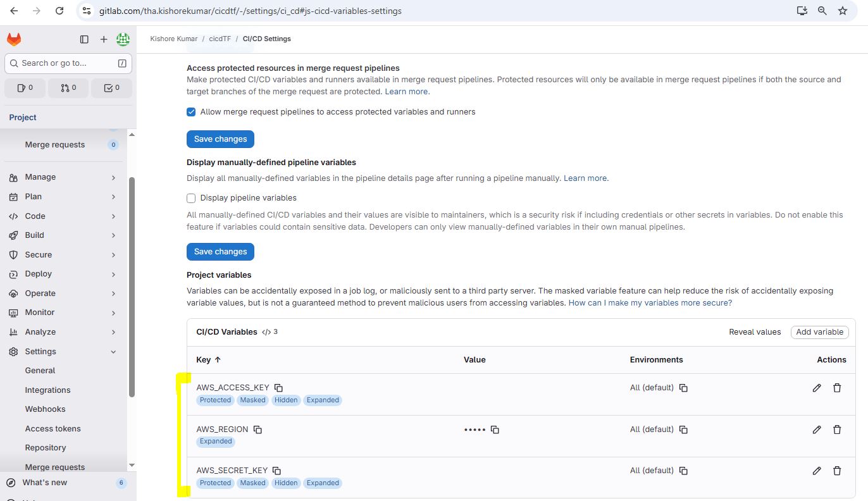Open 'How can I make my variables more secure?' link
868x501 pixels.
point(650,303)
